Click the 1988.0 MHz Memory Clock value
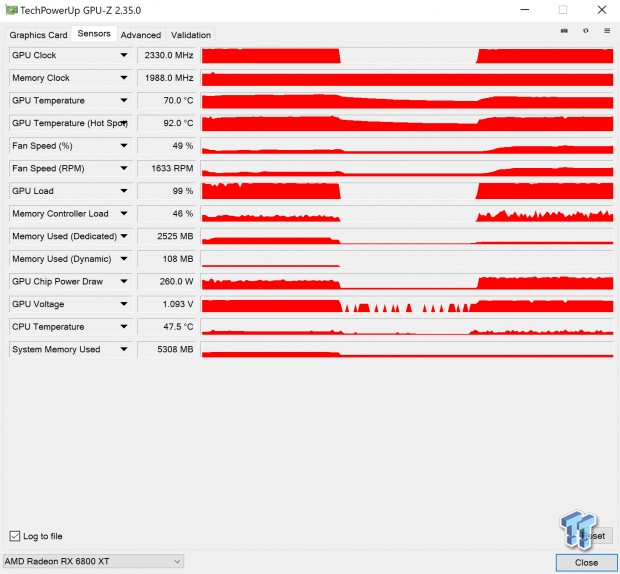 tap(166, 77)
